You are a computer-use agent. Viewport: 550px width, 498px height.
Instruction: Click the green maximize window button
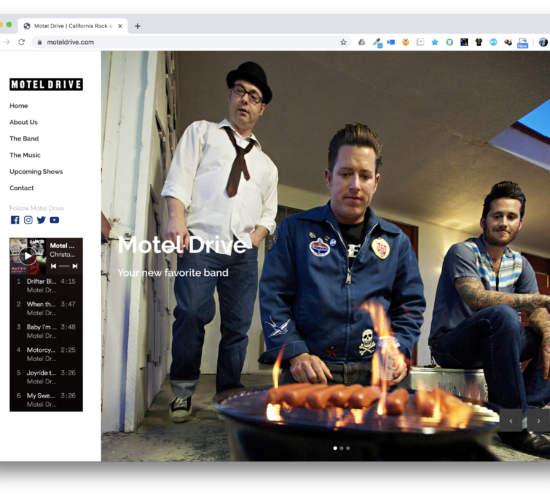click(x=9, y=25)
